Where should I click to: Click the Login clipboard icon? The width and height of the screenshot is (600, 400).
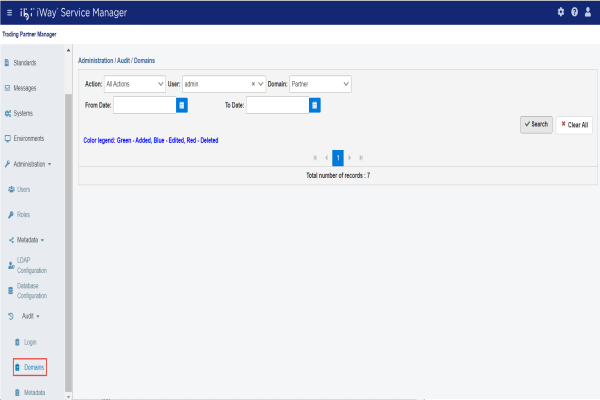pos(17,342)
